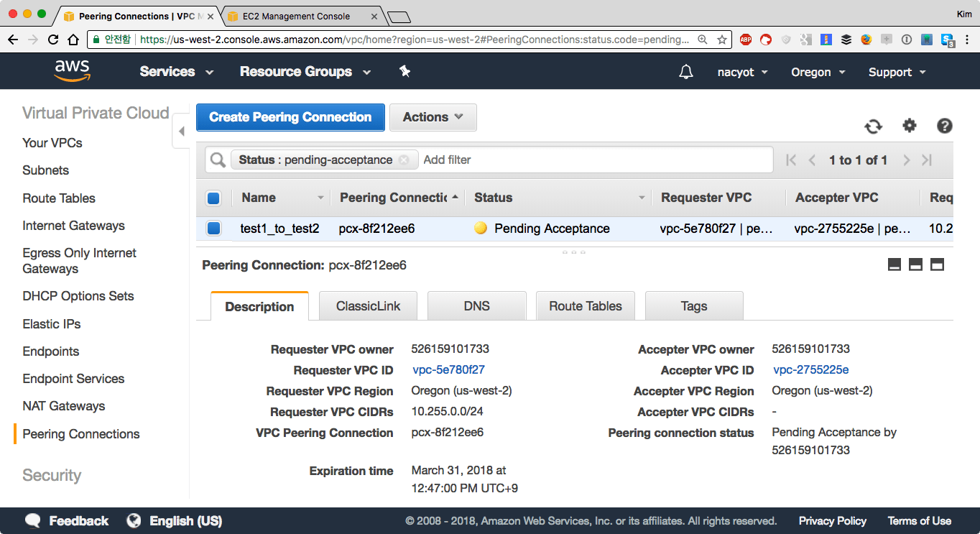Click Create Peering Connection button
This screenshot has width=980, height=534.
[x=290, y=117]
